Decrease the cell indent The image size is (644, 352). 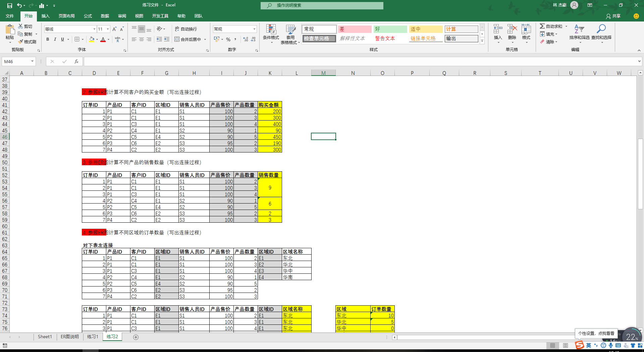[159, 39]
